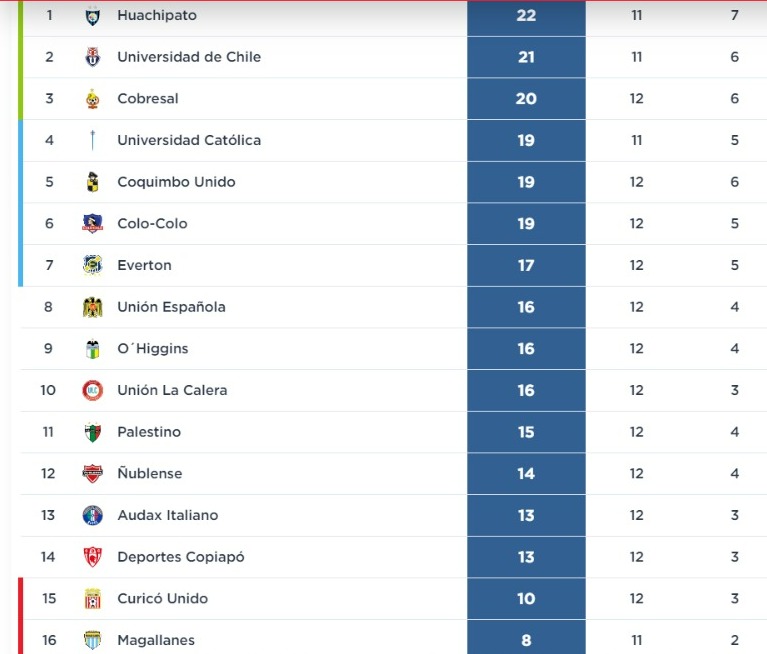The height and width of the screenshot is (654, 767).
Task: Select the Everton club crest
Action: (x=92, y=265)
